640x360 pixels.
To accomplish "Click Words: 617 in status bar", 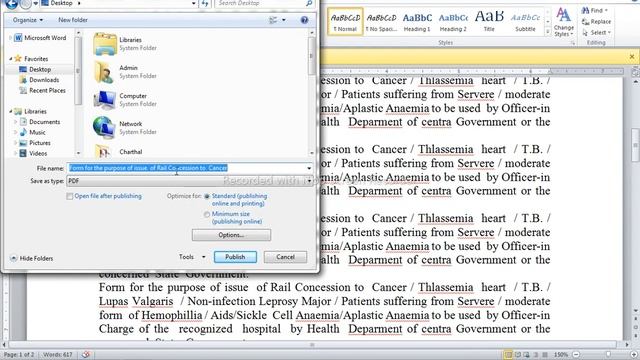I will tap(58, 355).
